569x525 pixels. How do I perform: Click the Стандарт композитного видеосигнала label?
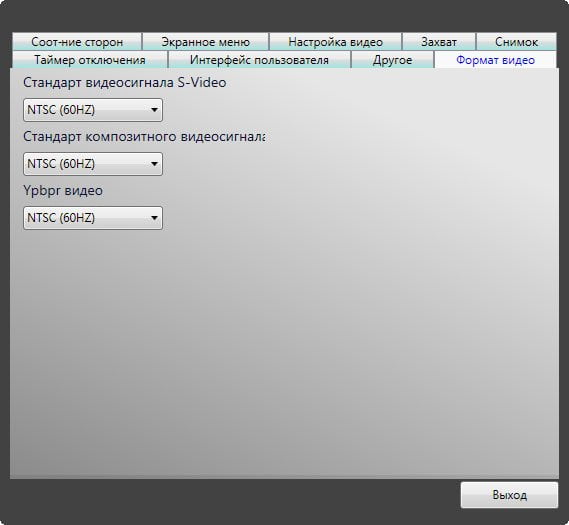tap(144, 137)
